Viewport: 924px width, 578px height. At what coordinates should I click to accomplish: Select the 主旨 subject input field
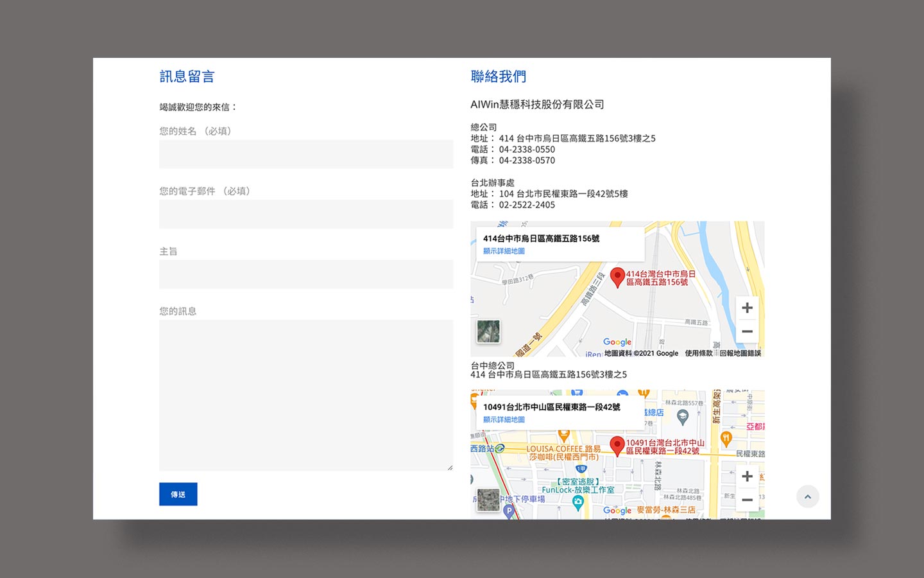click(306, 274)
